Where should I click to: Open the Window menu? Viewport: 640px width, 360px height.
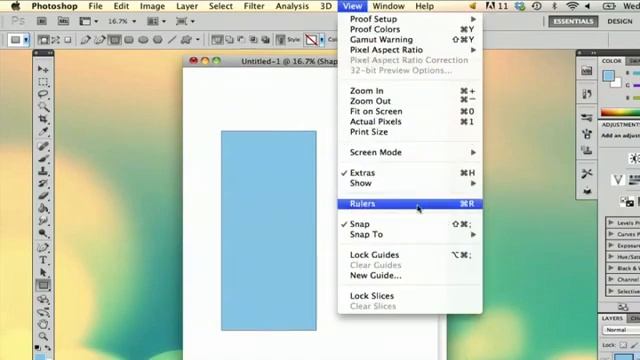[x=388, y=6]
